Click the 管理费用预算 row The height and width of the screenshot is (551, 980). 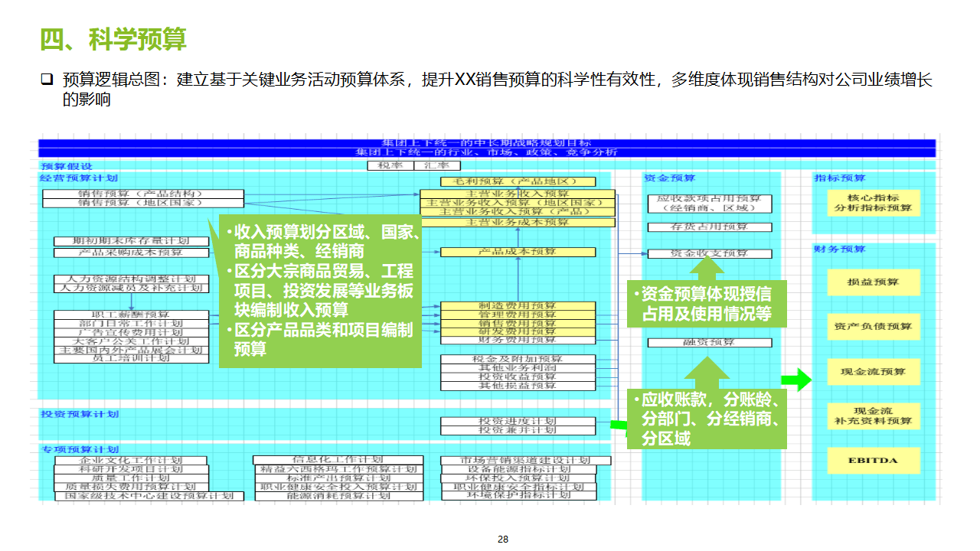(518, 315)
